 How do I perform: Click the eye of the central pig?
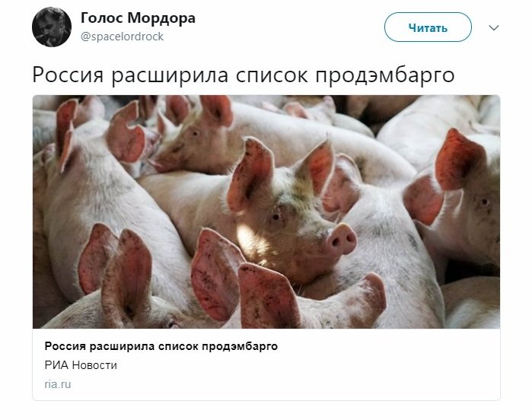(x=276, y=217)
